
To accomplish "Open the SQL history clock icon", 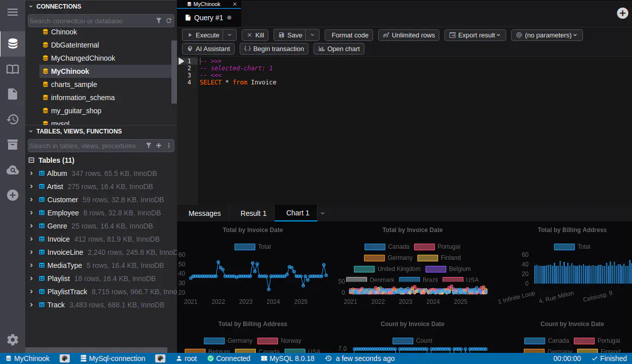I will (13, 119).
